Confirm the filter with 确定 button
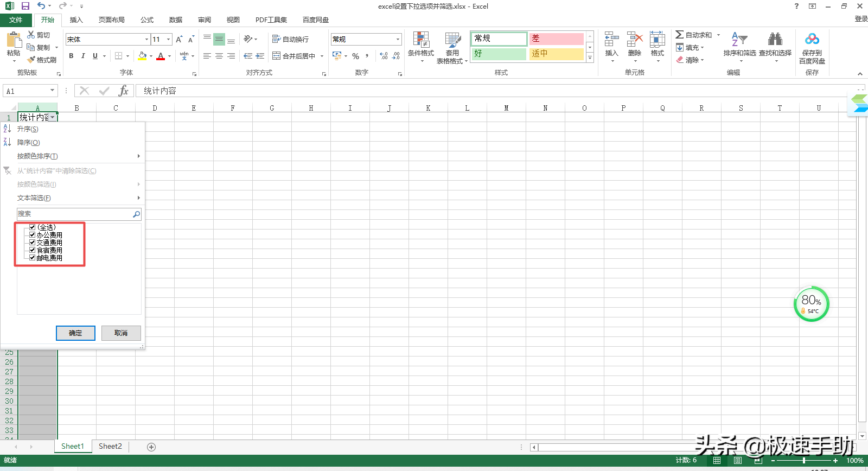Viewport: 868px width, 471px height. click(75, 333)
